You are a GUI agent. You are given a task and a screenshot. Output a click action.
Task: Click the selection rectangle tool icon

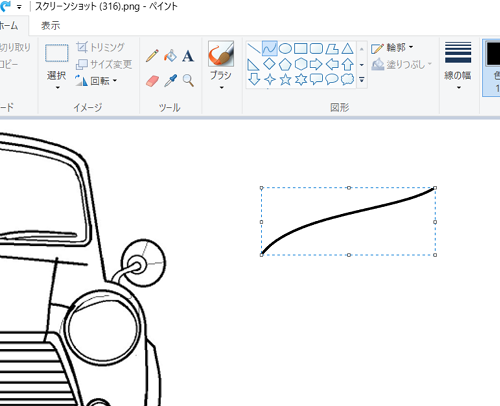click(x=57, y=53)
